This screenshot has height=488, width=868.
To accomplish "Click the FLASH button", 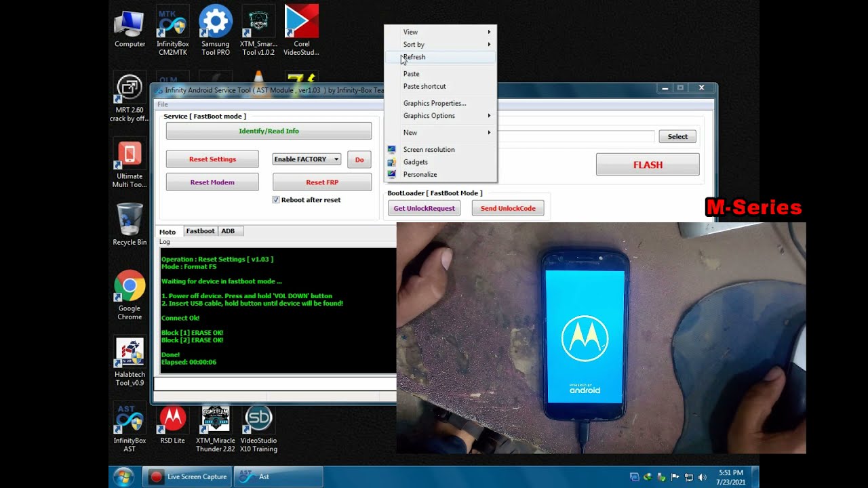I will pos(648,165).
